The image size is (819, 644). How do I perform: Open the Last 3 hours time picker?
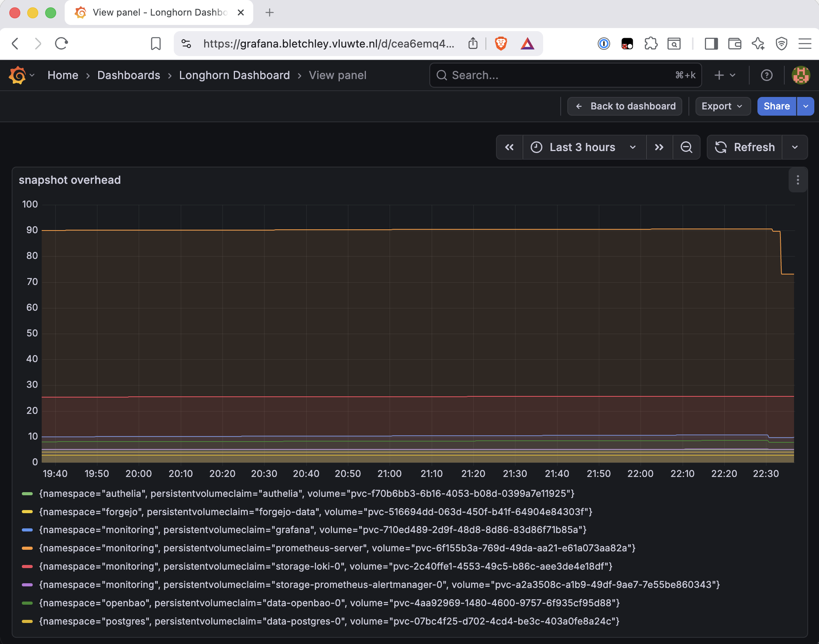tap(584, 147)
